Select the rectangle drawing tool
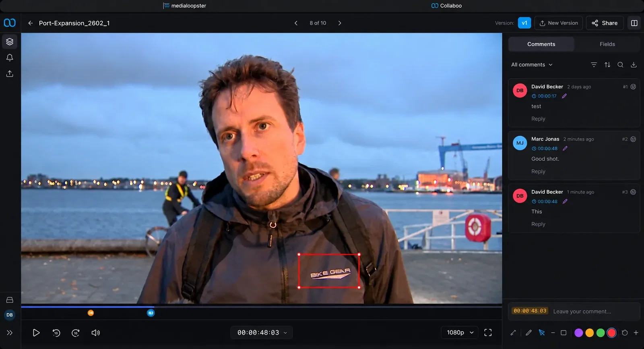The image size is (644, 349). [x=563, y=332]
